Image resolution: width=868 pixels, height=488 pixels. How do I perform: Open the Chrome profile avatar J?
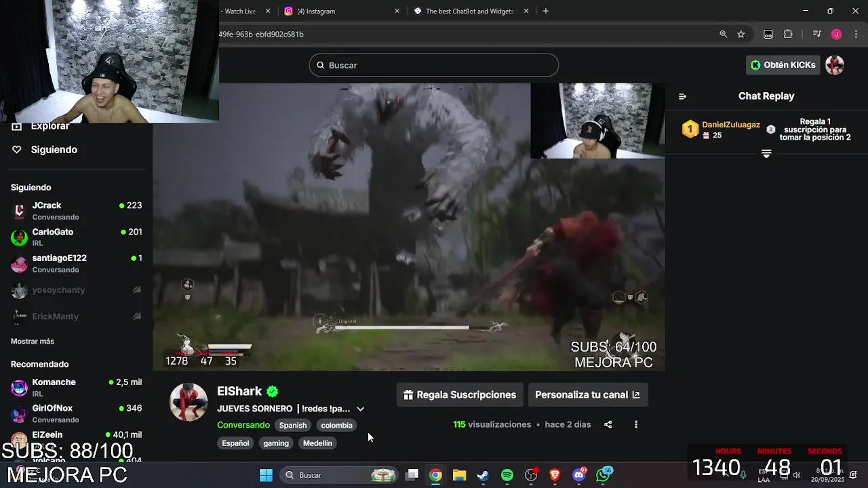[x=837, y=34]
